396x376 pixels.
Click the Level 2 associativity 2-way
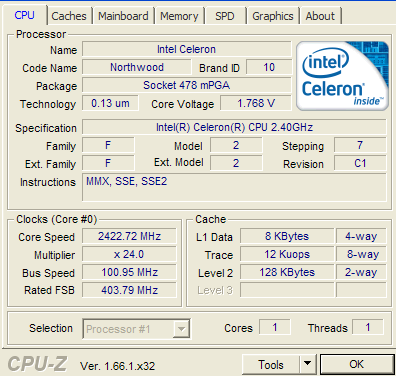(361, 272)
